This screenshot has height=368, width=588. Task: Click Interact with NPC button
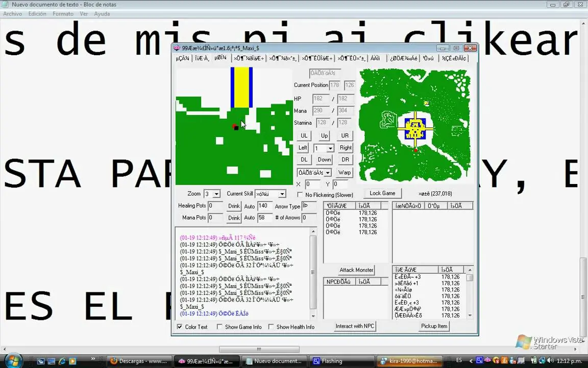(x=355, y=326)
